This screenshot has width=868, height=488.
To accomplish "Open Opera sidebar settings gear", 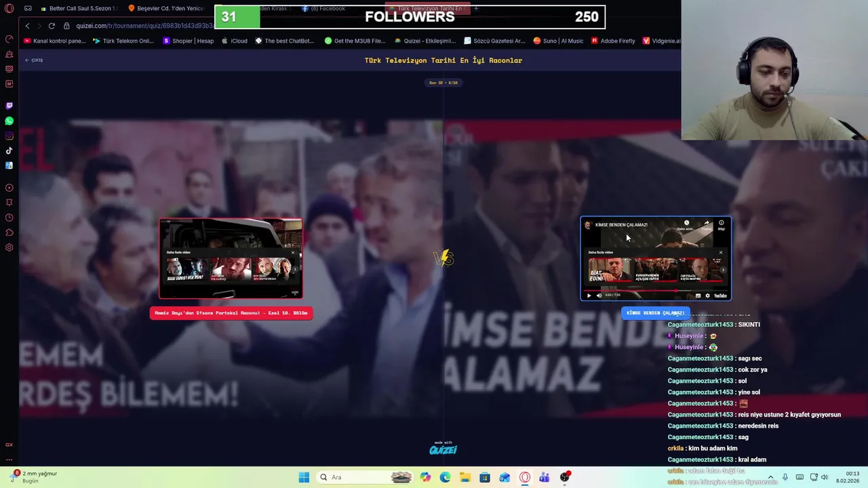I will click(x=9, y=247).
